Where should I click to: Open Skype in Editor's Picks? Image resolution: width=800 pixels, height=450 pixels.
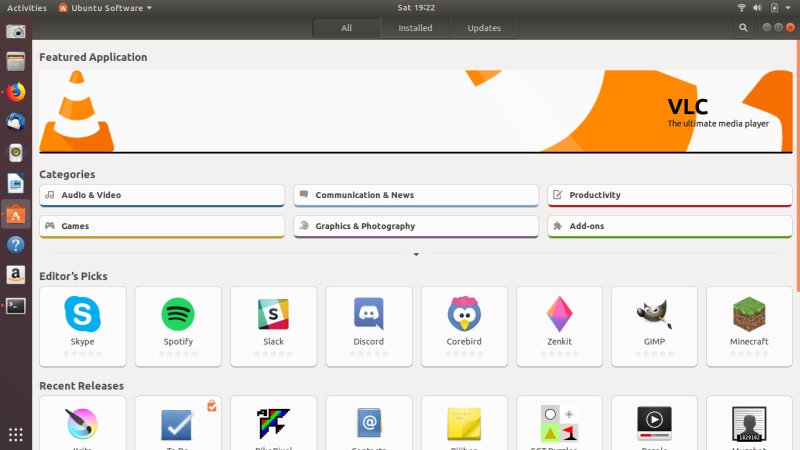pyautogui.click(x=83, y=326)
